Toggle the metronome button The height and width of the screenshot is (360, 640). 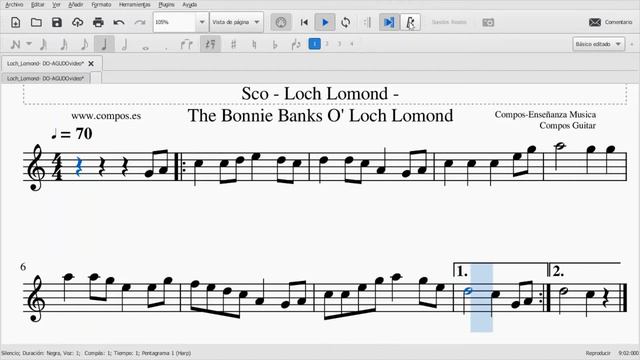[x=410, y=22]
